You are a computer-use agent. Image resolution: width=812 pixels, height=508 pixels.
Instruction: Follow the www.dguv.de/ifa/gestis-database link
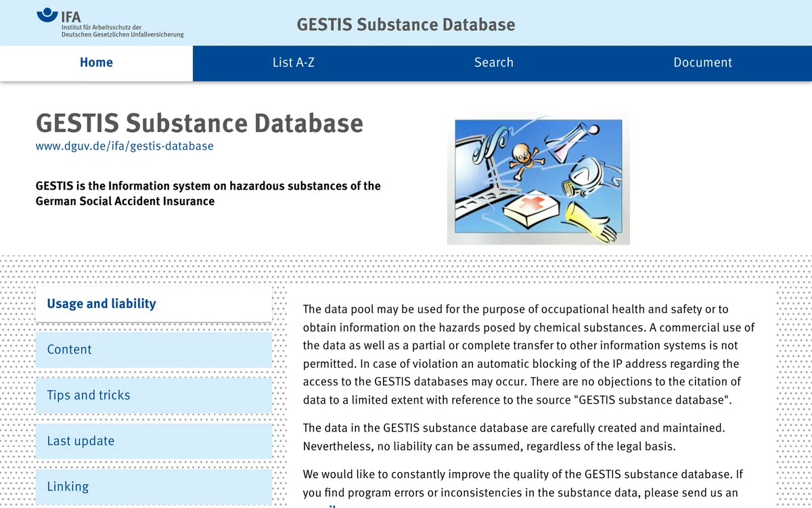[x=125, y=146]
